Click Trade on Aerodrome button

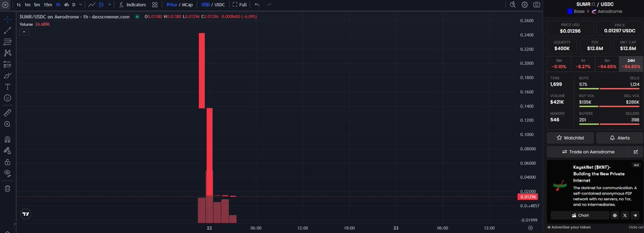(587, 152)
